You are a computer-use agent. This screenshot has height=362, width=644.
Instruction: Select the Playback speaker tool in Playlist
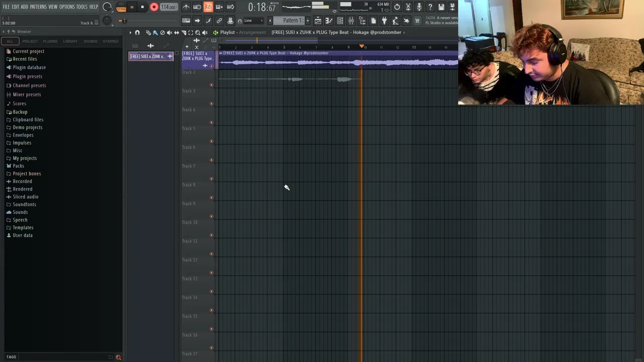205,32
